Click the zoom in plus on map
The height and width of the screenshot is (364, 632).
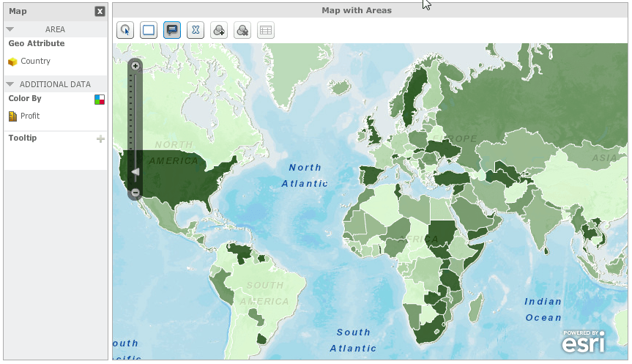[135, 66]
